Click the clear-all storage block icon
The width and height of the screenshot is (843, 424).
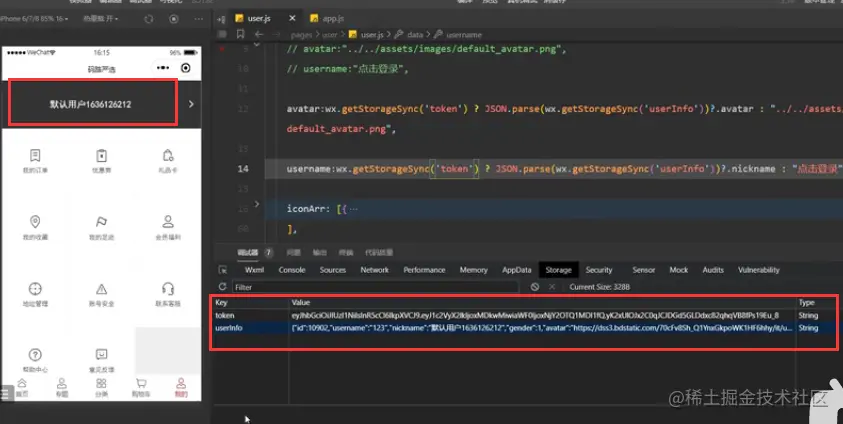tap(534, 287)
